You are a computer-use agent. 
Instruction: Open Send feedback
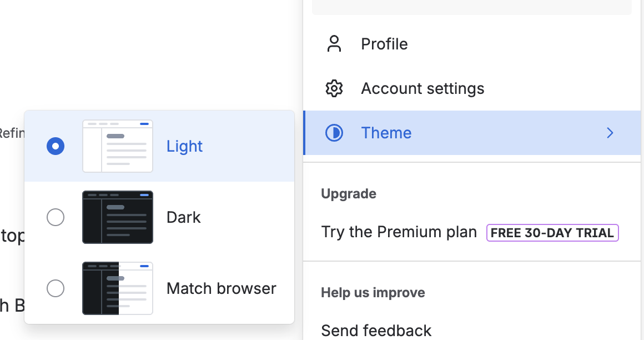(376, 331)
